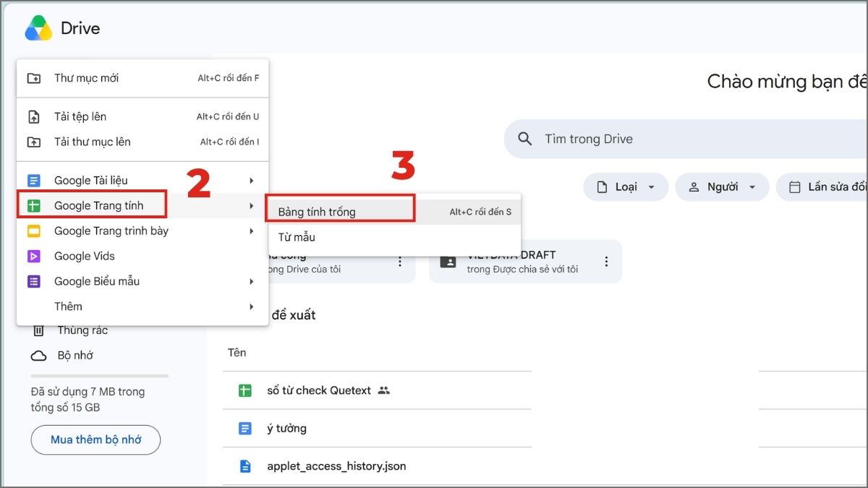Choose Tải thư mục lên menu entry
868x488 pixels.
tap(142, 142)
